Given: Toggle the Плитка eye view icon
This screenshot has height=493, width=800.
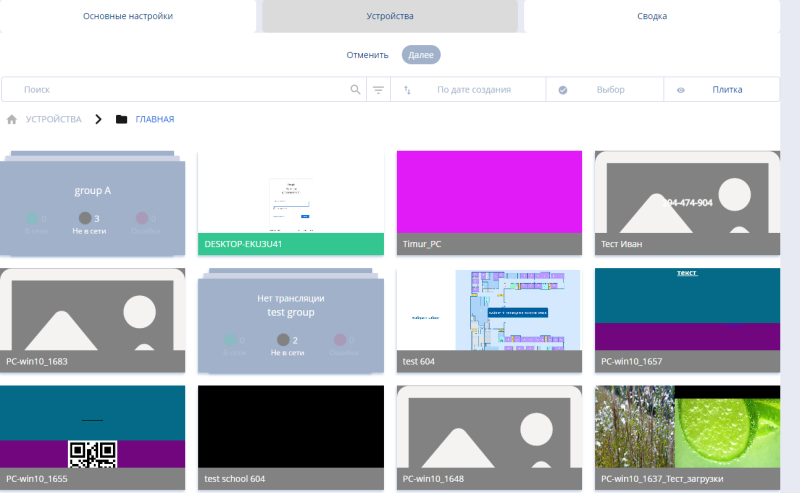Looking at the screenshot, I should [x=680, y=90].
